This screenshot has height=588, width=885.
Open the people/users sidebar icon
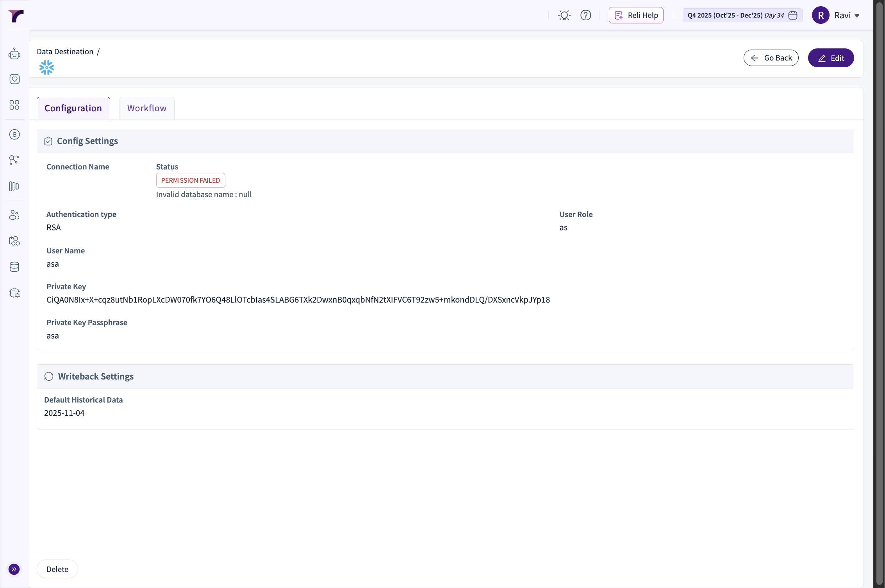coord(14,215)
